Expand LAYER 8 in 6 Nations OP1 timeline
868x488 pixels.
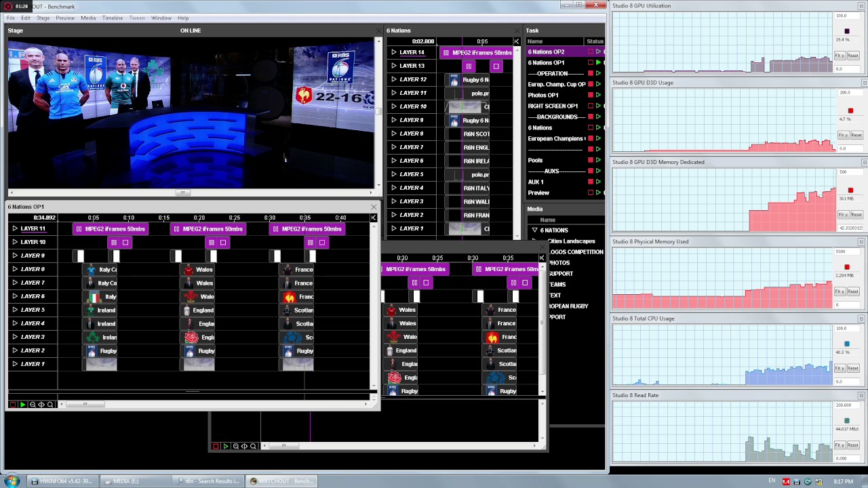14,270
